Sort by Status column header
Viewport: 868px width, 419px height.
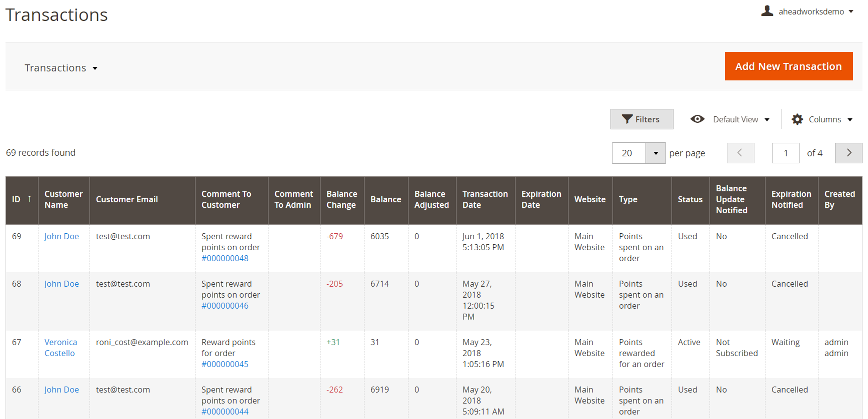click(690, 199)
